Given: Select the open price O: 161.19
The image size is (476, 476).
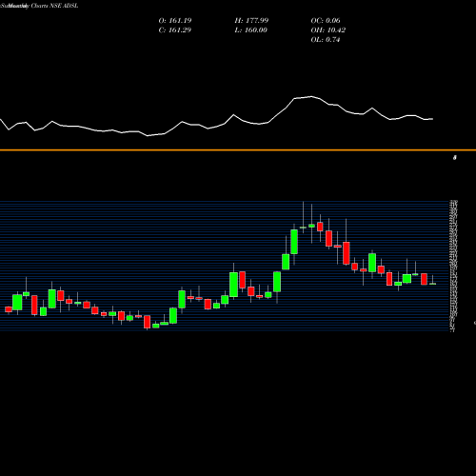Looking at the screenshot, I should point(175,21).
